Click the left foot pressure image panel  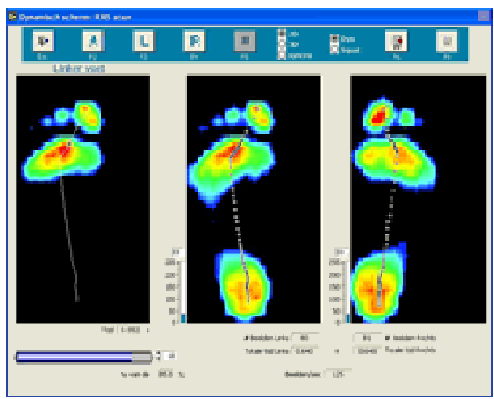(x=83, y=199)
